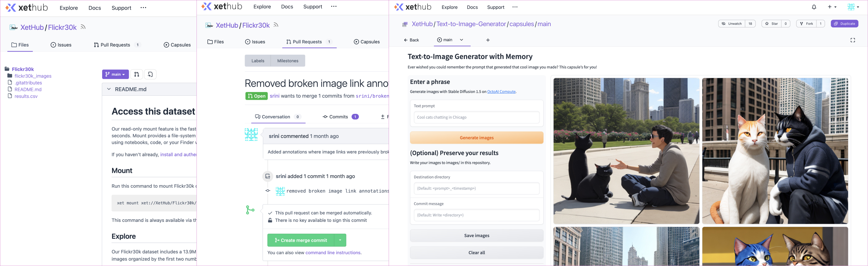The height and width of the screenshot is (266, 868).
Task: Click the Milestones button
Action: [288, 61]
